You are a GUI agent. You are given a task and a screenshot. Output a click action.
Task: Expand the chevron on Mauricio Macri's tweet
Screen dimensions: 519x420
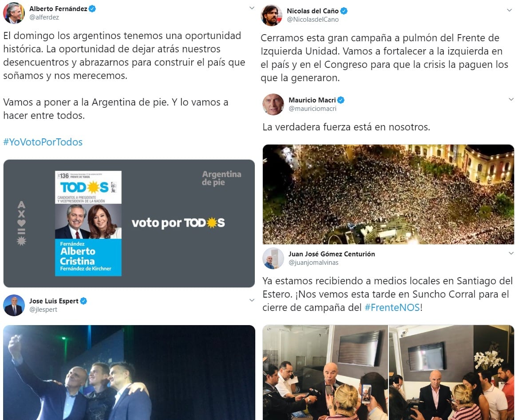pyautogui.click(x=511, y=99)
